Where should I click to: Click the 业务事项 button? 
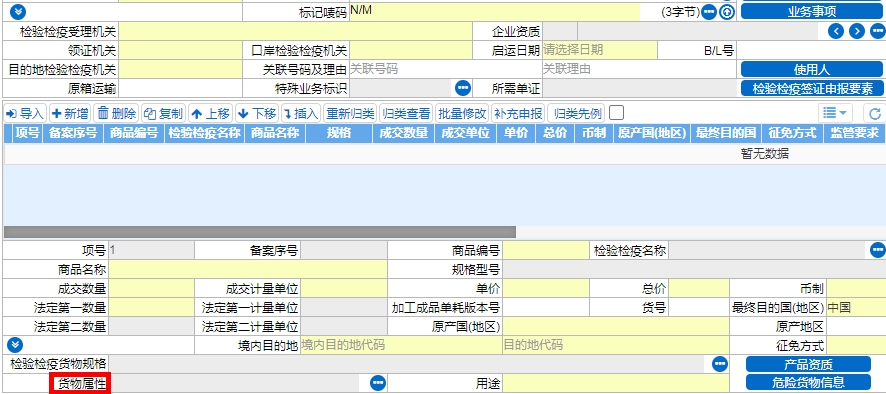(812, 12)
